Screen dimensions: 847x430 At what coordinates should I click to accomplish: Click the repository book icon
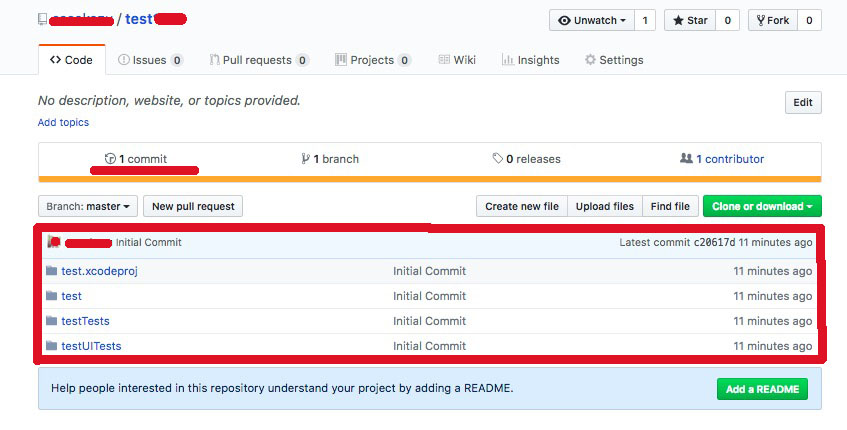tap(42, 19)
